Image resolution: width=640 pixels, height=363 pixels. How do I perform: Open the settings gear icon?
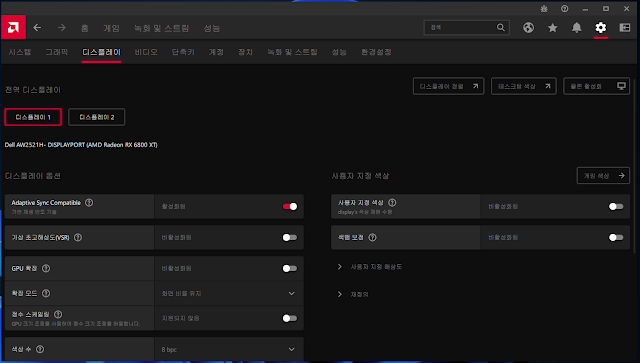[600, 27]
